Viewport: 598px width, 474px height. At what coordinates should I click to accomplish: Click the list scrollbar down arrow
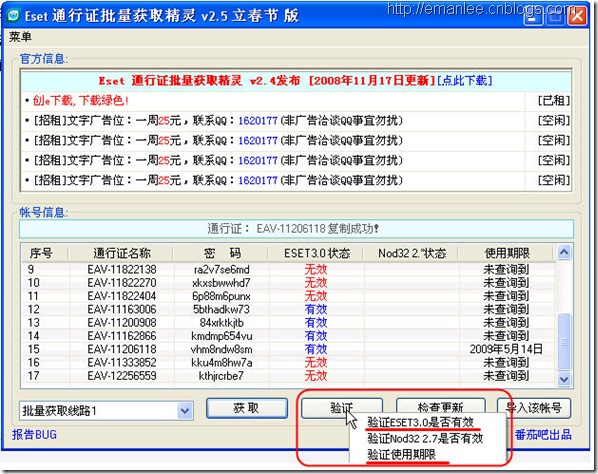tap(564, 379)
